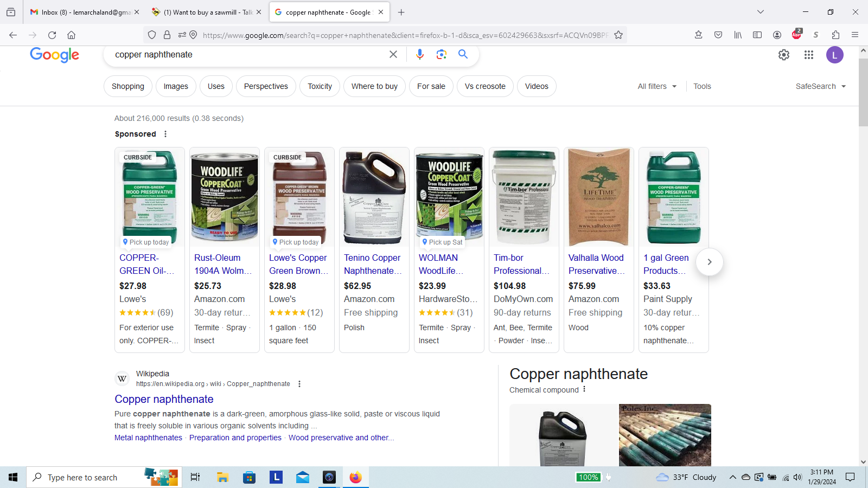Open Firefox account icon in toolbar
This screenshot has height=488, width=868.
[x=777, y=35]
